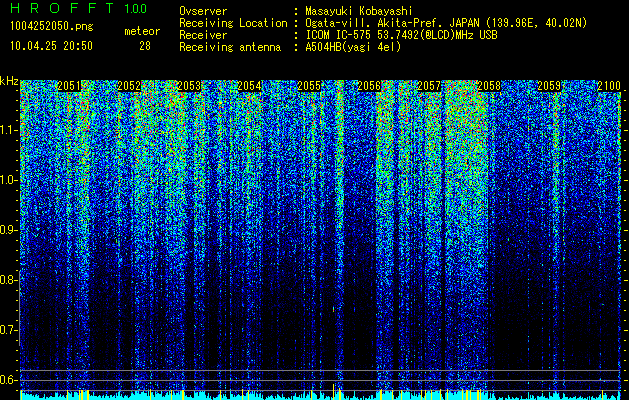Click the 2051 time marker
Screen dimensions: 629x400
pos(69,86)
